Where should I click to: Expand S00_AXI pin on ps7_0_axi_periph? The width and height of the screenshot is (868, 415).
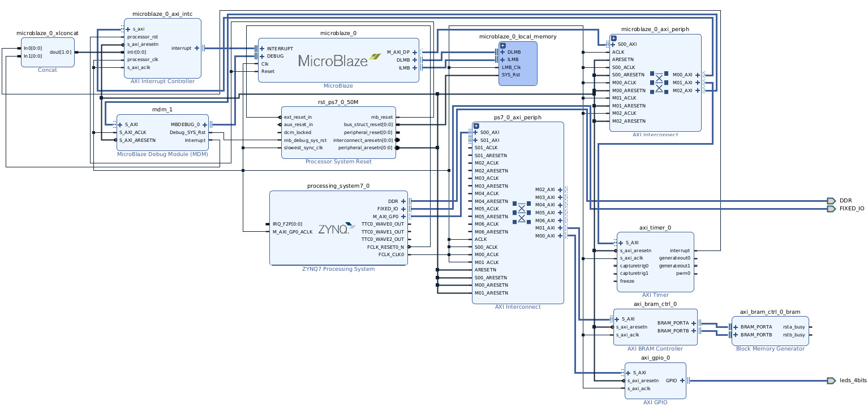point(476,132)
